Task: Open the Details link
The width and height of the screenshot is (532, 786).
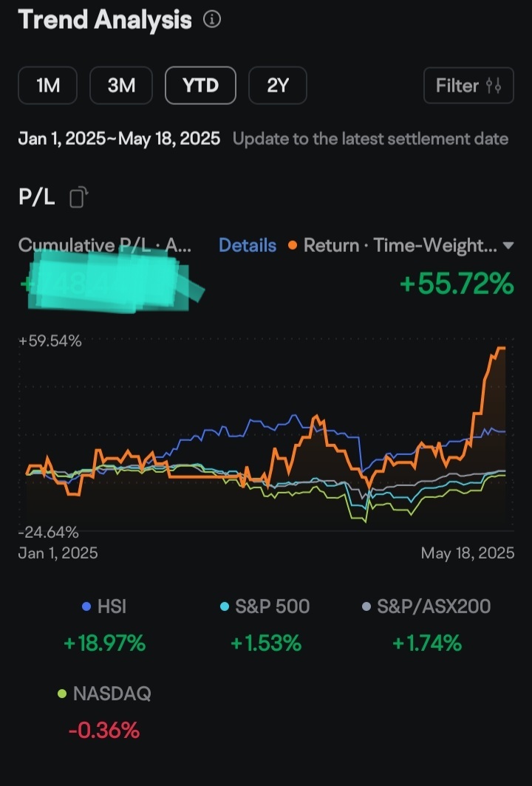Action: 248,245
